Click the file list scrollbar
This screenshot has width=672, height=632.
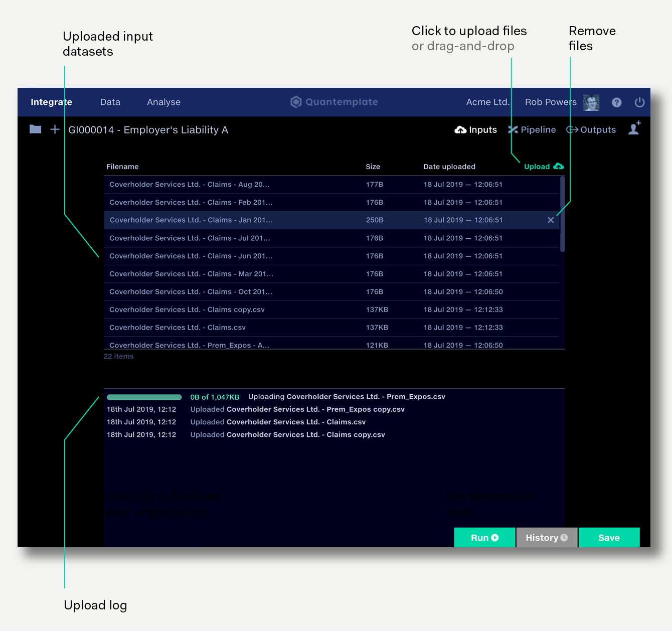562,214
